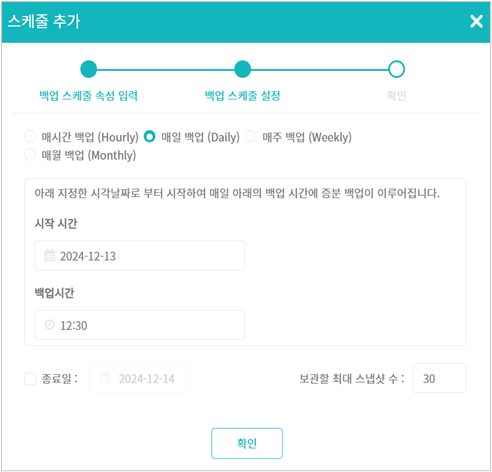This screenshot has width=492, height=472.
Task: Go to 백업 스케줄 설정 step label
Action: (x=242, y=96)
